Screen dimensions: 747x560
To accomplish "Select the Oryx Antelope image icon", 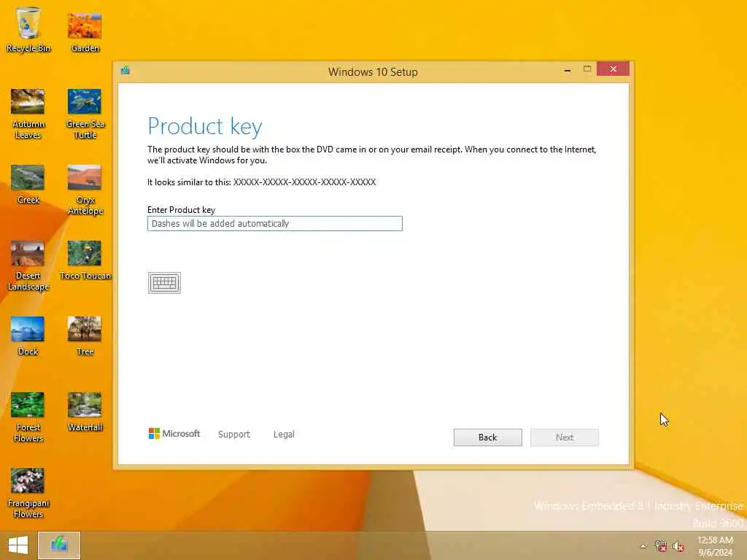I will (x=85, y=190).
